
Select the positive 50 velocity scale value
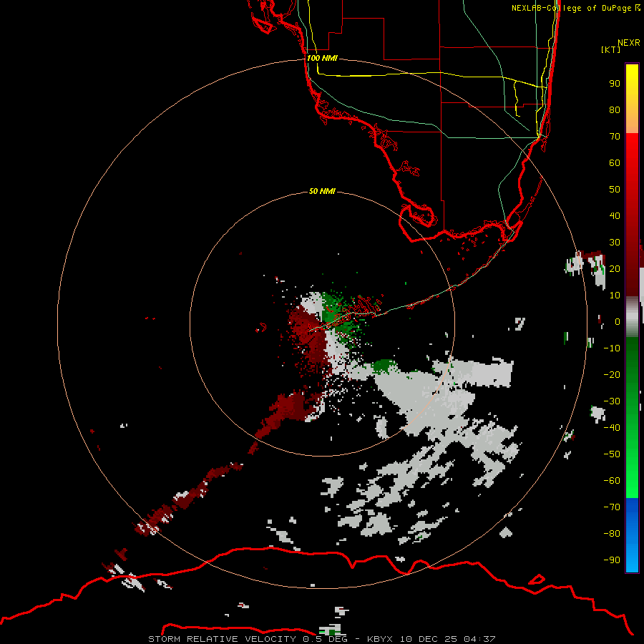pos(615,190)
